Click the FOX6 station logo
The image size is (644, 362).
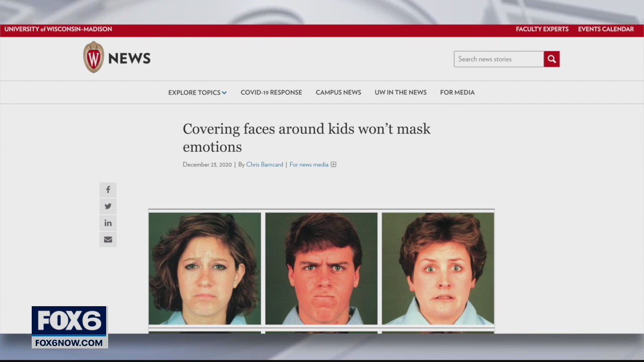[69, 327]
